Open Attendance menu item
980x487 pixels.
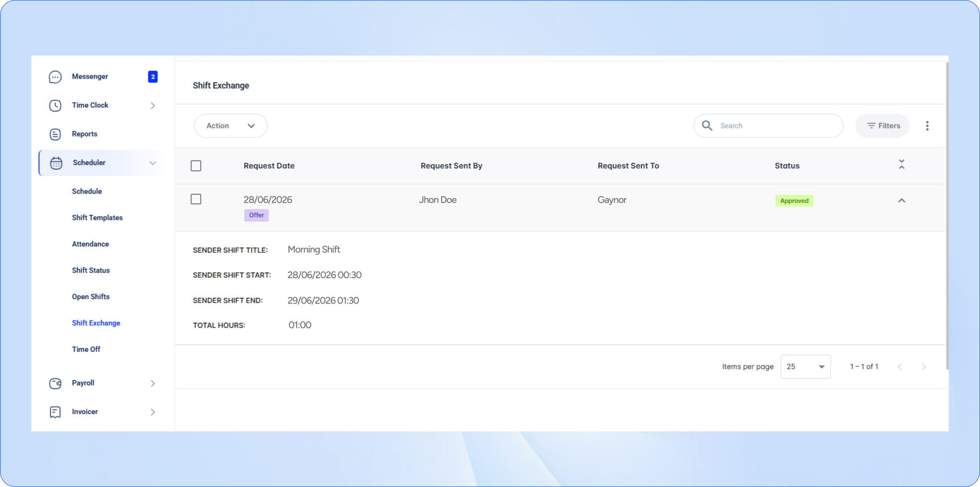90,244
